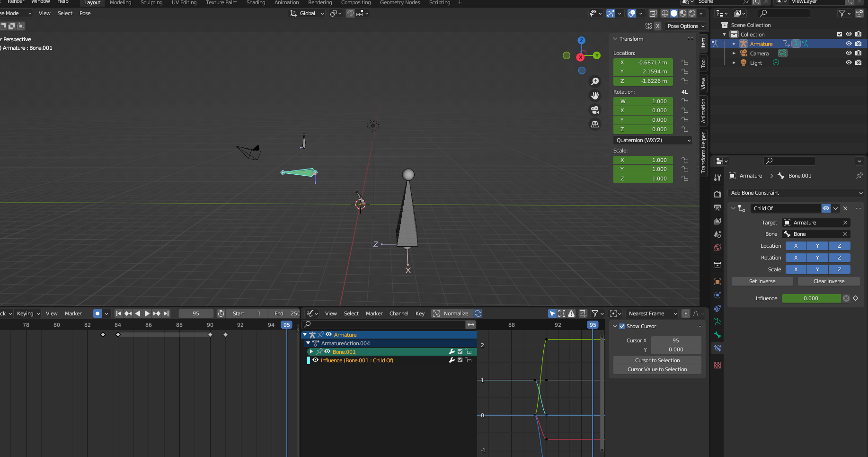
Task: Play the animation forward
Action: [147, 314]
